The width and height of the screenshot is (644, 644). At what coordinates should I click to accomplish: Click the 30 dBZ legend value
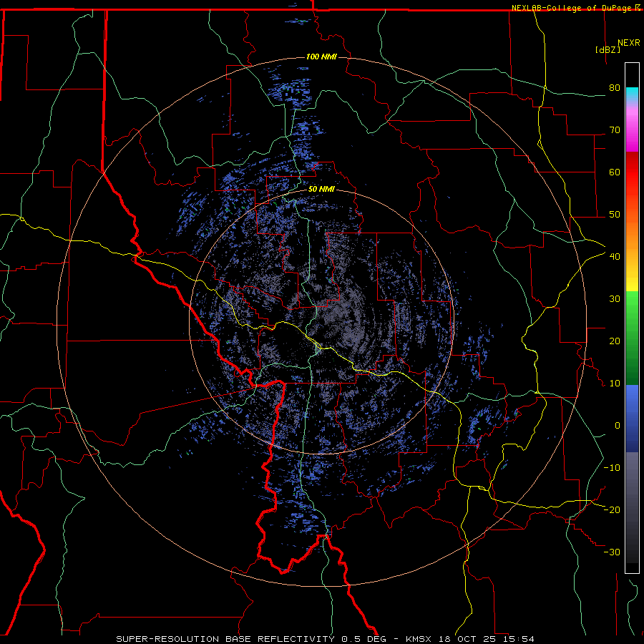coord(615,299)
